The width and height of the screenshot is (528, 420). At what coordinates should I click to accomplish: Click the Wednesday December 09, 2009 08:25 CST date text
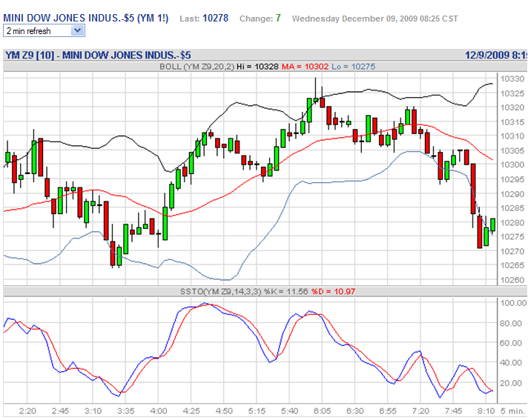[x=374, y=19]
